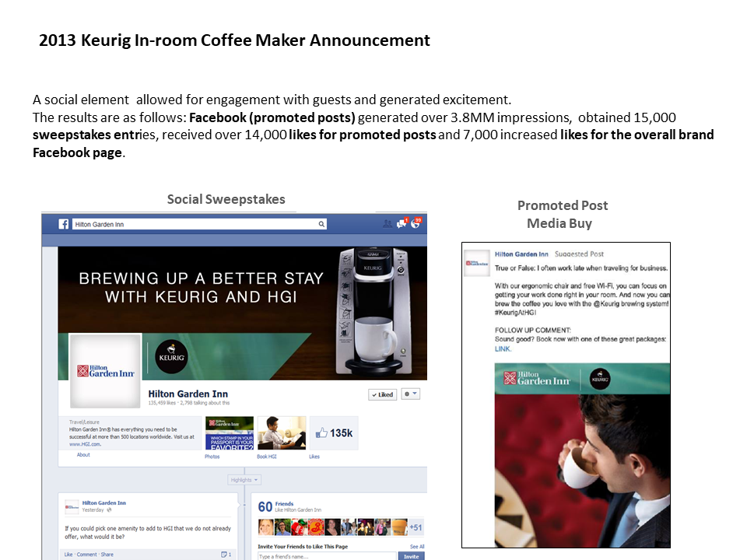Open the Book HGI tab
747x560 pixels.
point(267,457)
